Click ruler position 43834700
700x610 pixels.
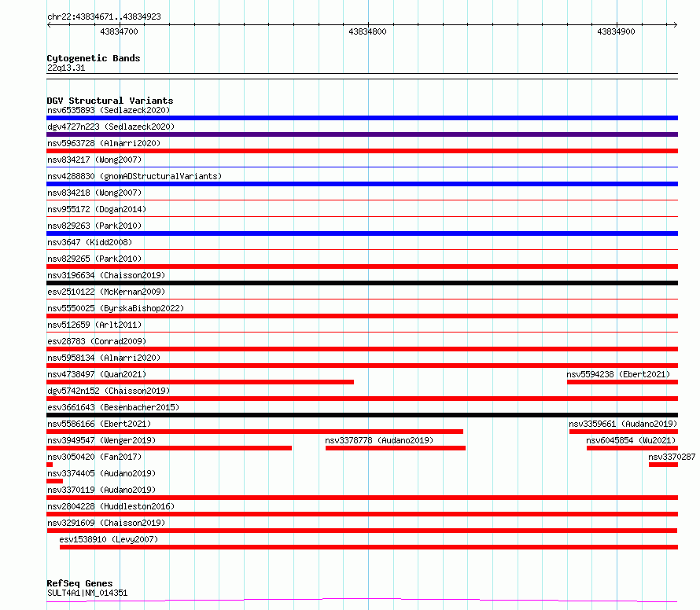point(119,31)
